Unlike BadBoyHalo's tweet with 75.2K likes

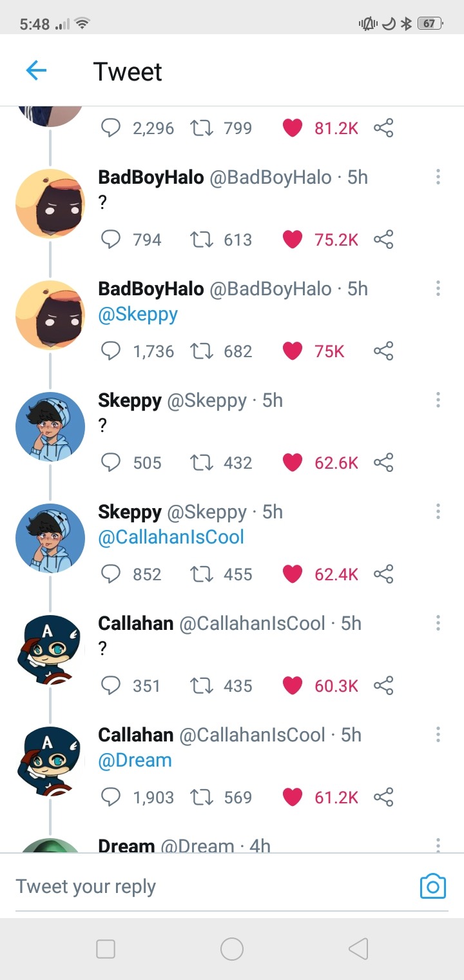(293, 240)
